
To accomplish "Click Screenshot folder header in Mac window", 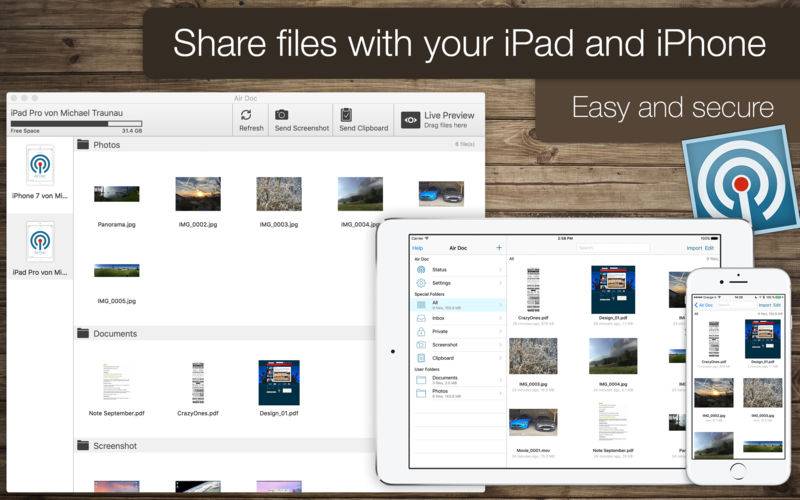I will (x=226, y=446).
